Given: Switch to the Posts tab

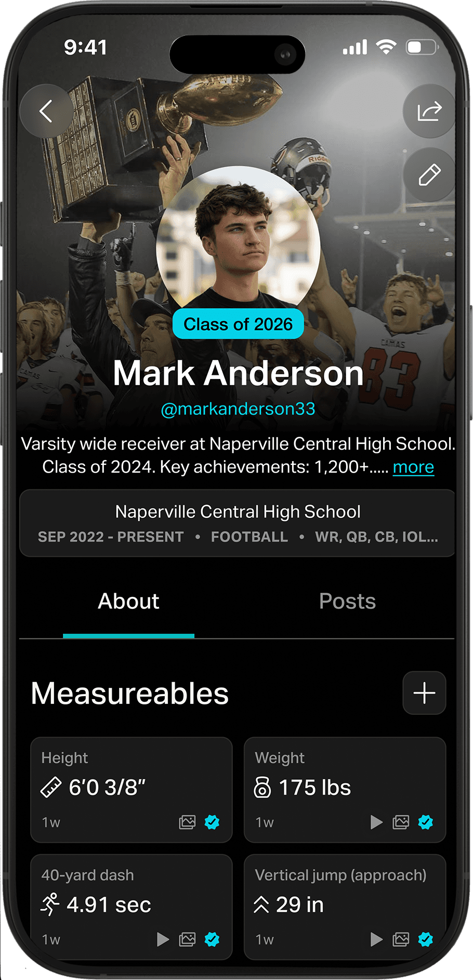Looking at the screenshot, I should tap(347, 601).
